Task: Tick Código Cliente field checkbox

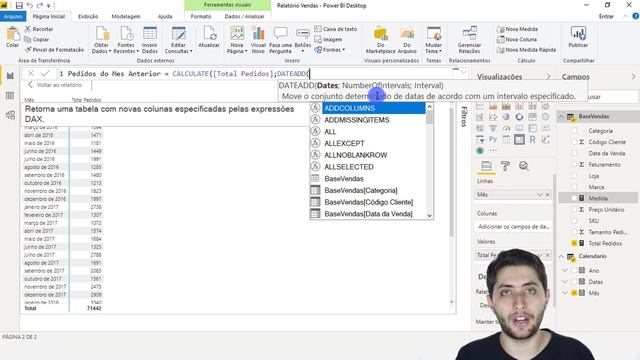Action: (x=574, y=142)
